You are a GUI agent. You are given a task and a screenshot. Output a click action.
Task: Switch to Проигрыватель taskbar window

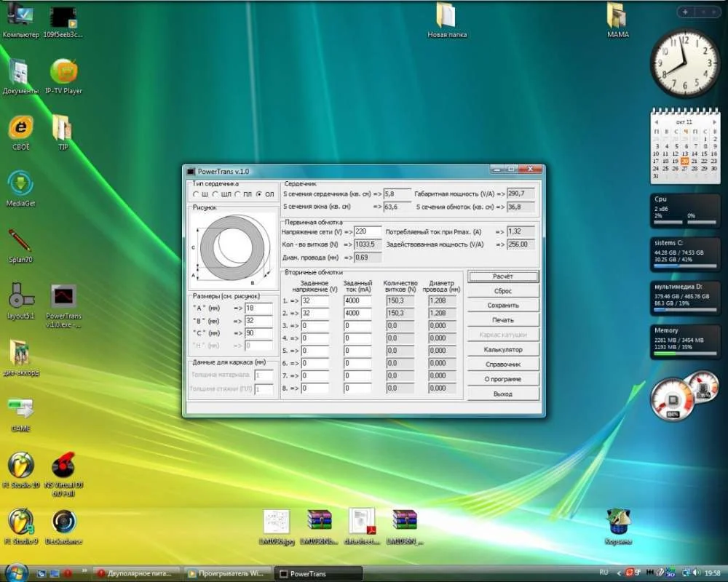[x=225, y=573]
